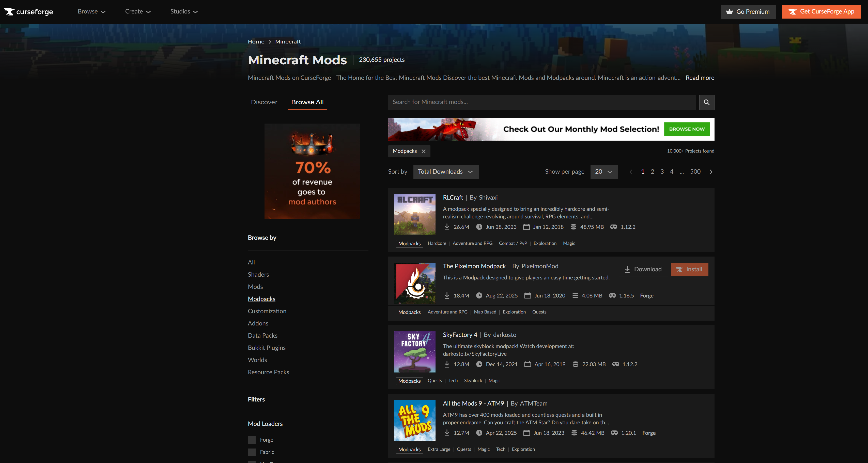868x463 pixels.
Task: Enable the Fabric mod loader checkbox
Action: point(252,452)
